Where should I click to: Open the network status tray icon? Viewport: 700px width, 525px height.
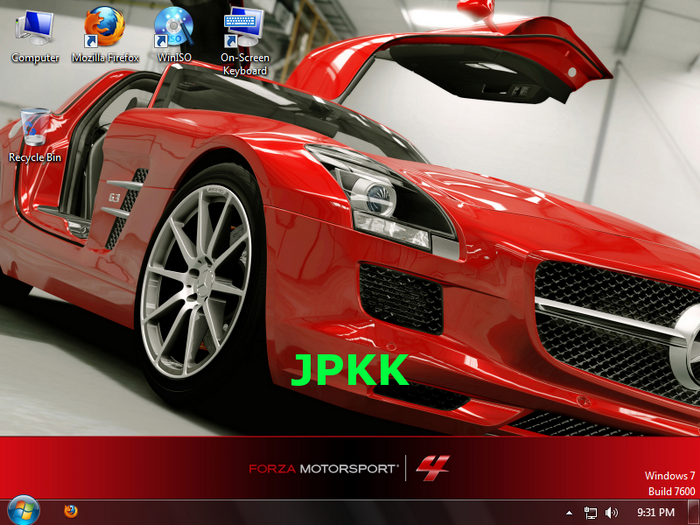coord(591,512)
